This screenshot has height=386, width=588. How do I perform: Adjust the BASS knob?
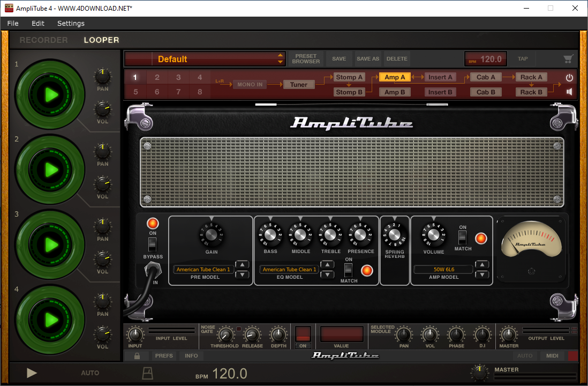270,235
